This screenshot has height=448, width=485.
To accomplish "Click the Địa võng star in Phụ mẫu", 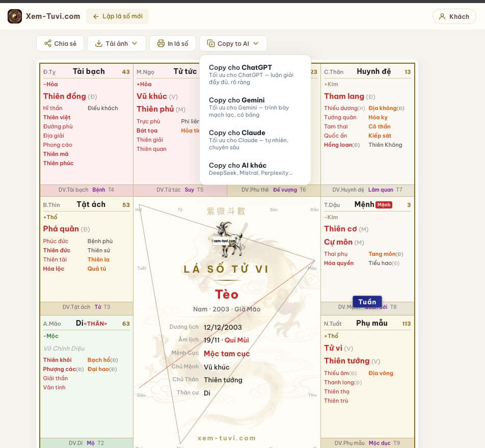I will pyautogui.click(x=381, y=373).
